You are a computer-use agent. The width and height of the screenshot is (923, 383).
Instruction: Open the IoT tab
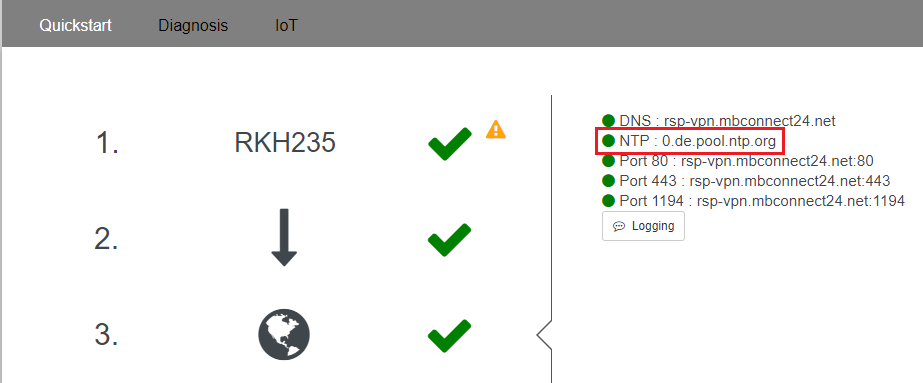[286, 26]
